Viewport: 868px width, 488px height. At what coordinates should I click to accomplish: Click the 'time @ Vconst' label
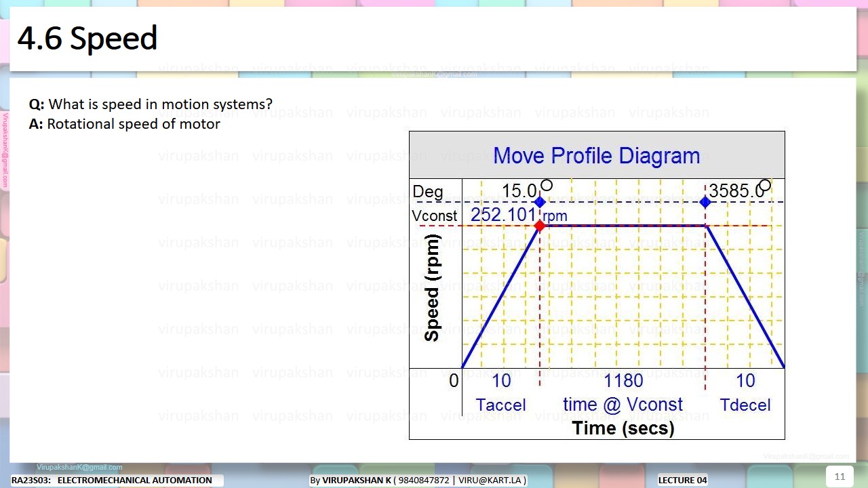[623, 405]
